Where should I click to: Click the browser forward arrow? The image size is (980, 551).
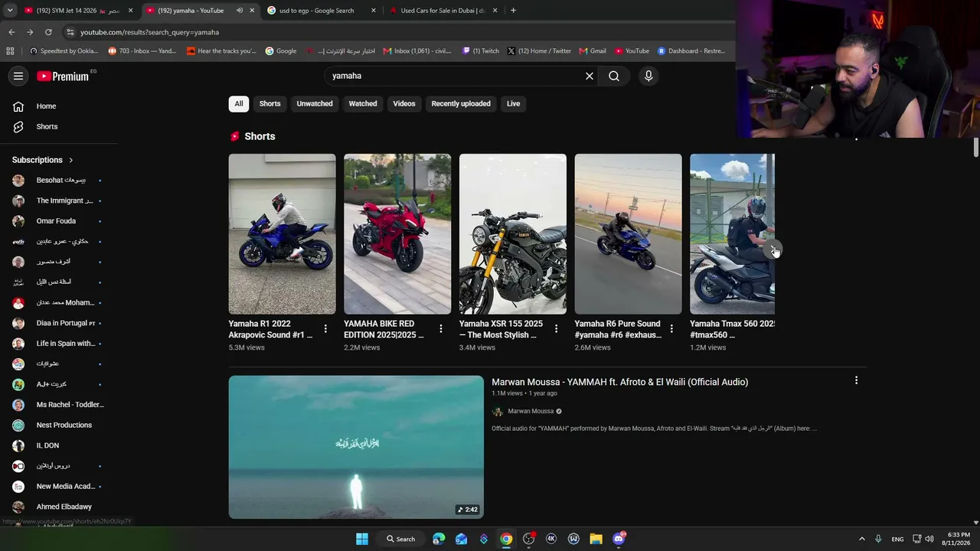pos(30,32)
